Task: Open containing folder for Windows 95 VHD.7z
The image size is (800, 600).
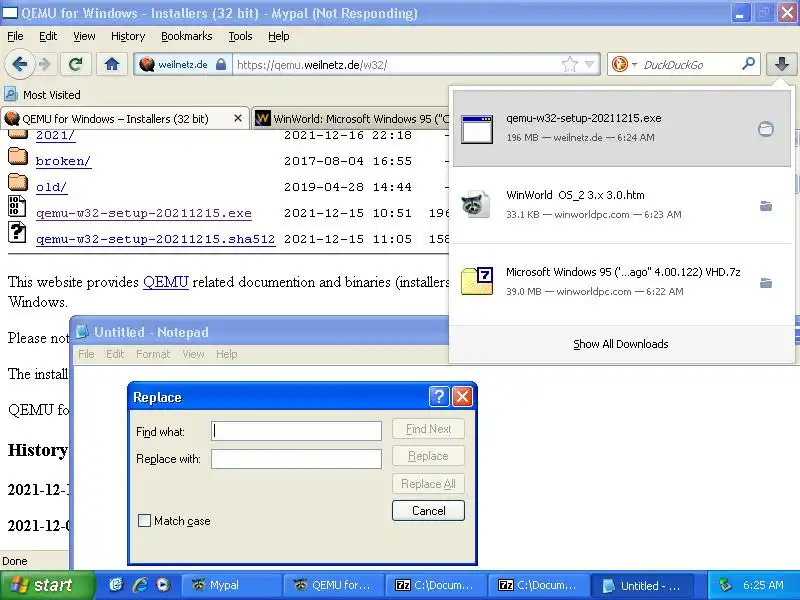Action: pyautogui.click(x=766, y=283)
